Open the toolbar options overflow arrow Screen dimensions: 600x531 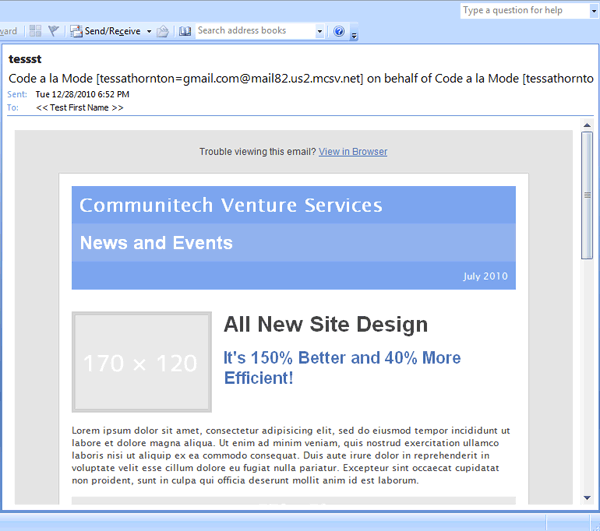tap(354, 35)
